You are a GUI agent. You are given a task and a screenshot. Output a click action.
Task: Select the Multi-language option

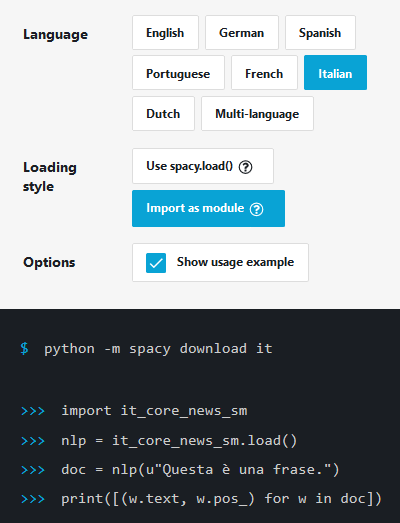coord(257,114)
